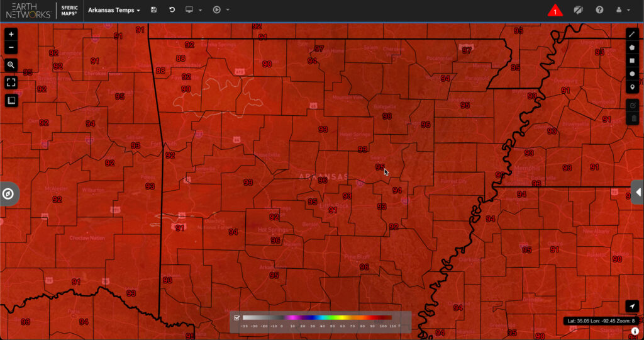Select the draw rectangle tool
Image resolution: width=644 pixels, height=340 pixels.
point(632,60)
